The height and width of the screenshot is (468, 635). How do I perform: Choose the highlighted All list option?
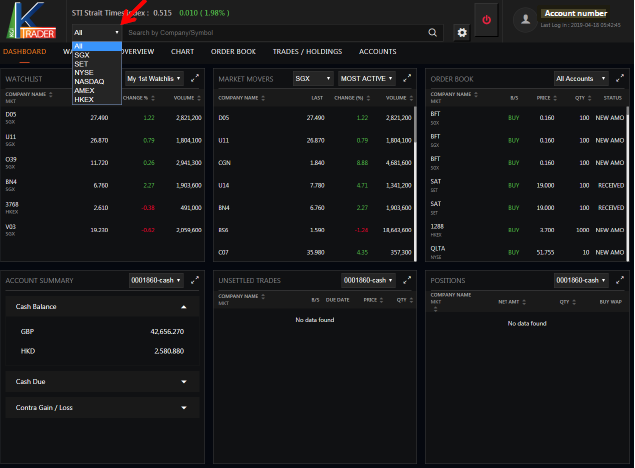pos(97,46)
